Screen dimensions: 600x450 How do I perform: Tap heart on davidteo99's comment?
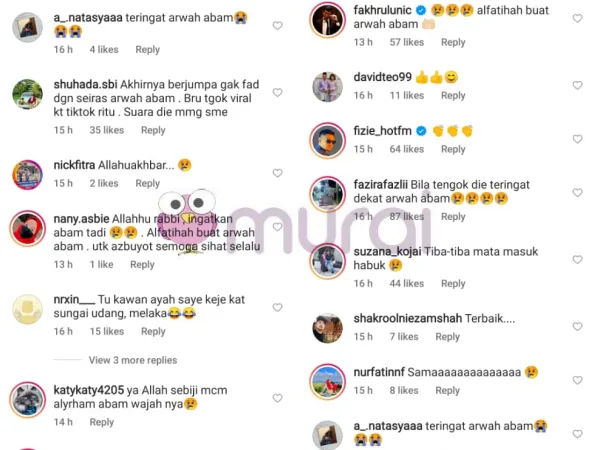point(577,85)
